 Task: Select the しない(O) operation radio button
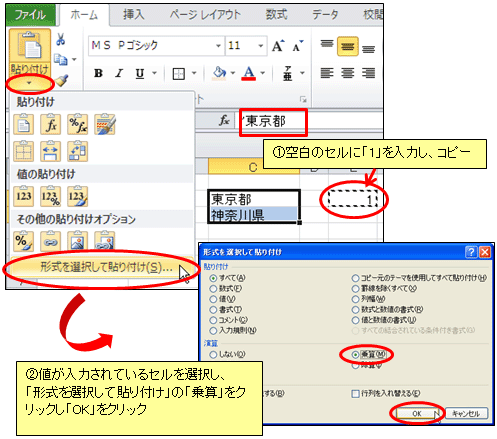[x=213, y=355]
